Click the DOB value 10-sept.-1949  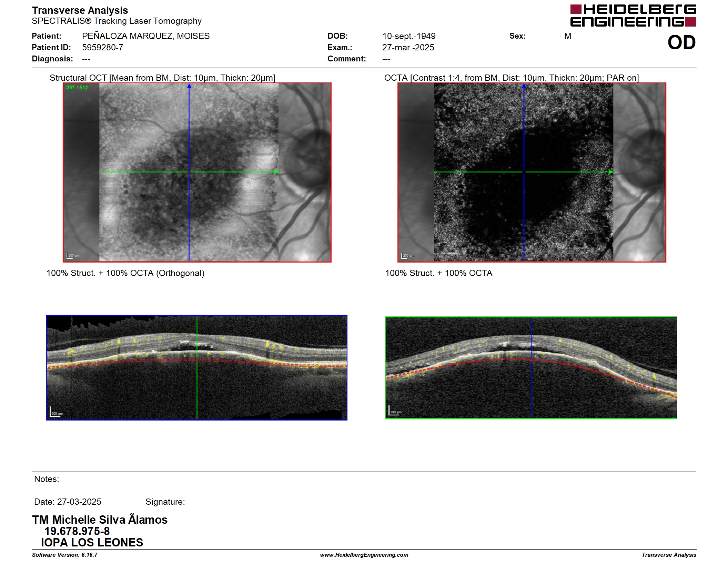409,36
